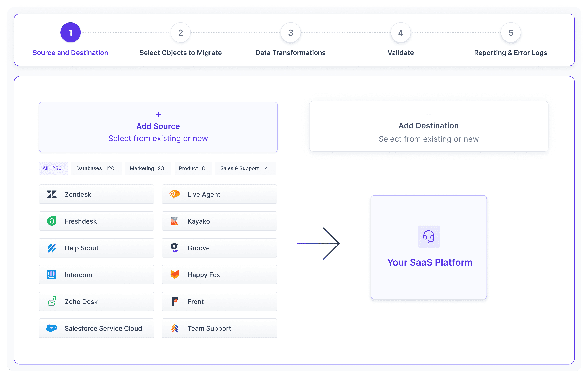Click the Zoho Desk text label
Viewport: 588px width, 371px height.
(x=81, y=302)
